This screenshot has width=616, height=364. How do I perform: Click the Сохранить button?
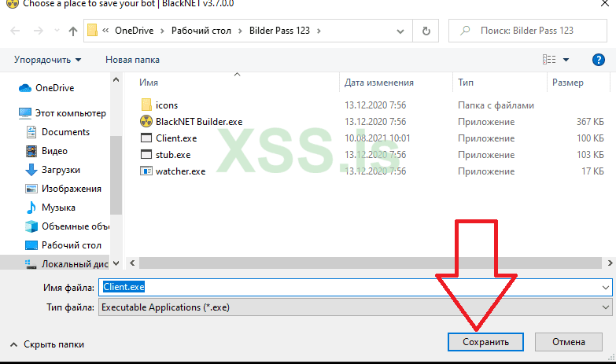(485, 342)
